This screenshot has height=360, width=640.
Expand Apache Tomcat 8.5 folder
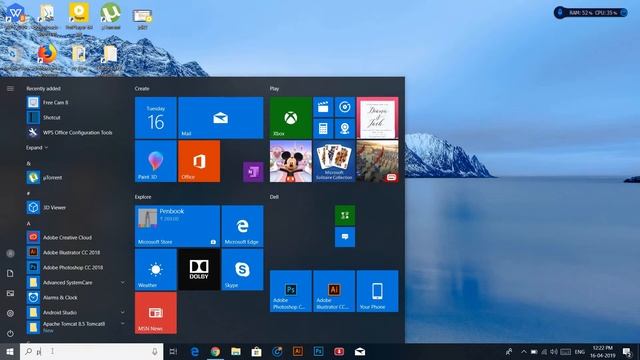point(123,324)
